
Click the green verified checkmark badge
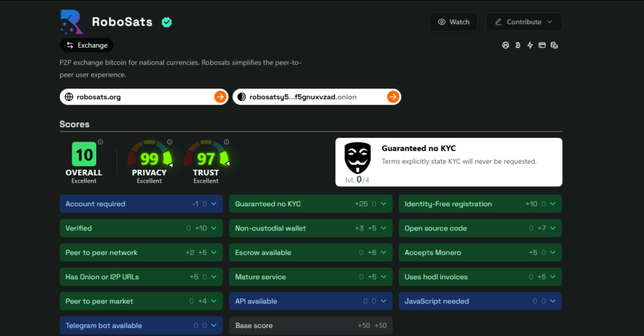click(167, 23)
